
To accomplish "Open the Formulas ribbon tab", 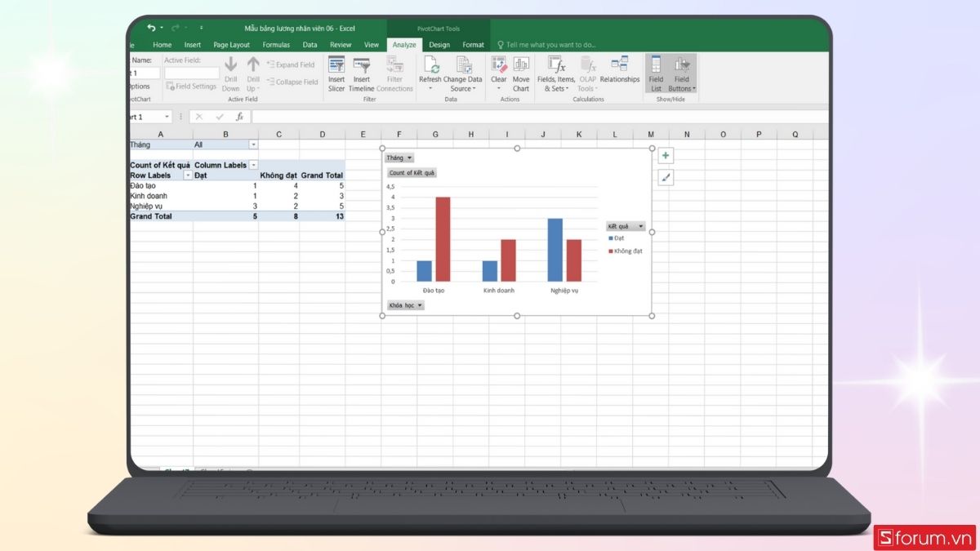I will click(x=276, y=45).
